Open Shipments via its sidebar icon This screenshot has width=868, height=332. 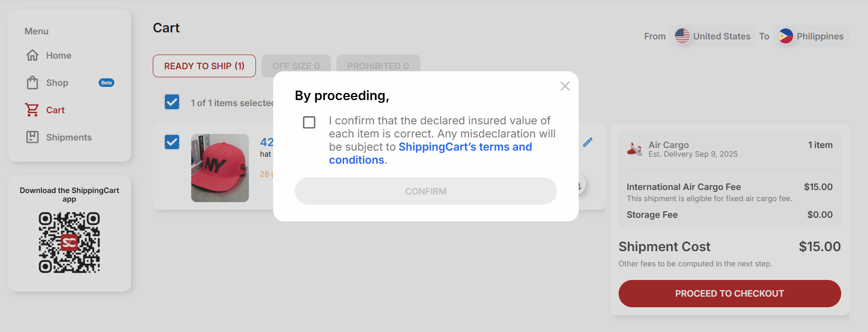coord(32,137)
